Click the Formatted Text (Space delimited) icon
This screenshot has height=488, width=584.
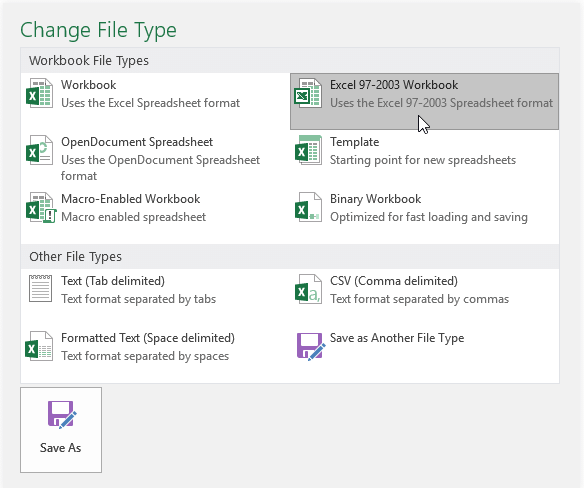click(x=39, y=346)
